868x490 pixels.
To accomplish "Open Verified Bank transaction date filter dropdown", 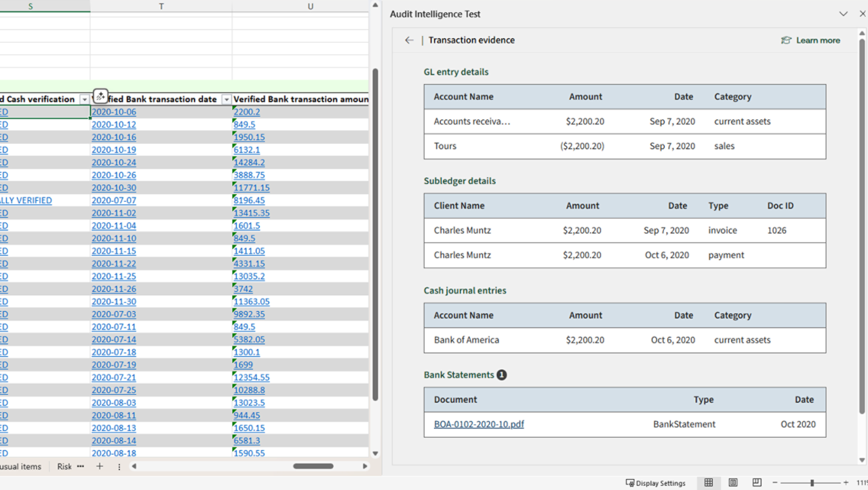I will click(x=226, y=100).
